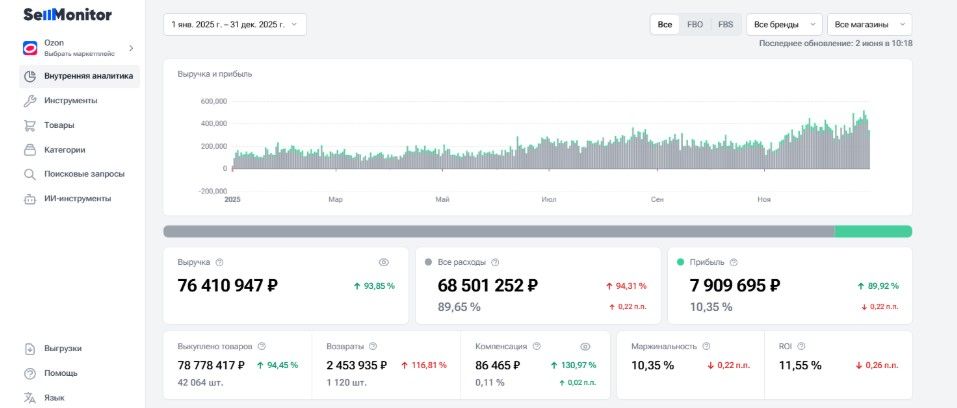Open the Помощь link
This screenshot has height=408, width=957.
pos(60,373)
